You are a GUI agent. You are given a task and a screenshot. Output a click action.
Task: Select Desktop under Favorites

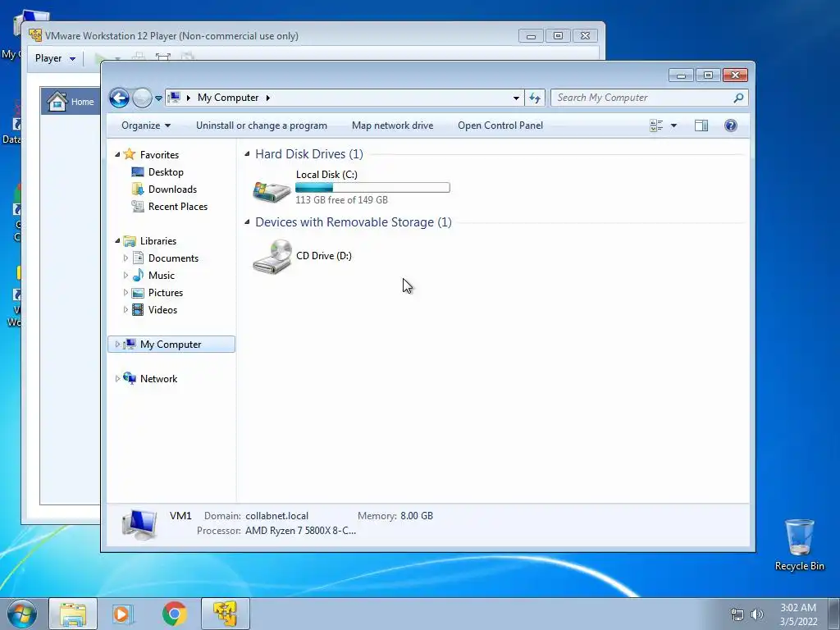[x=166, y=172]
